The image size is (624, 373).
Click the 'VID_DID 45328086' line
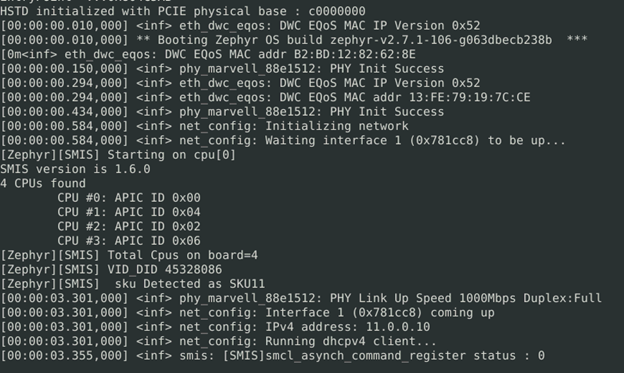point(111,269)
